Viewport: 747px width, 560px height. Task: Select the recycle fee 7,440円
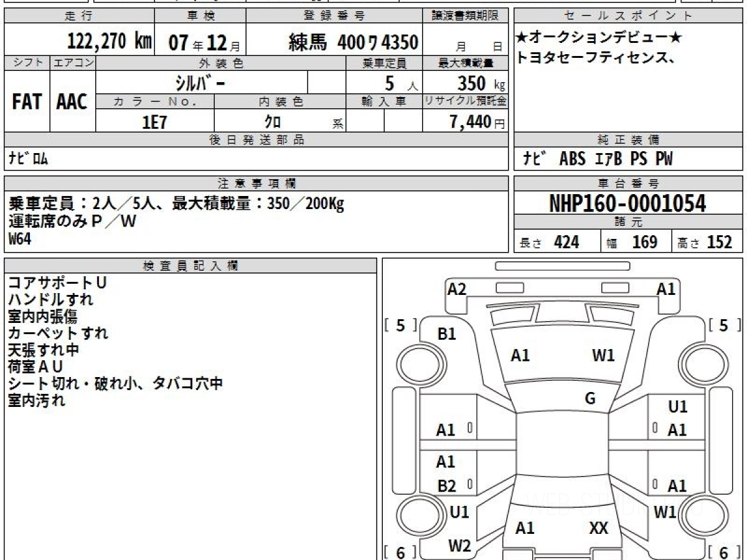477,122
